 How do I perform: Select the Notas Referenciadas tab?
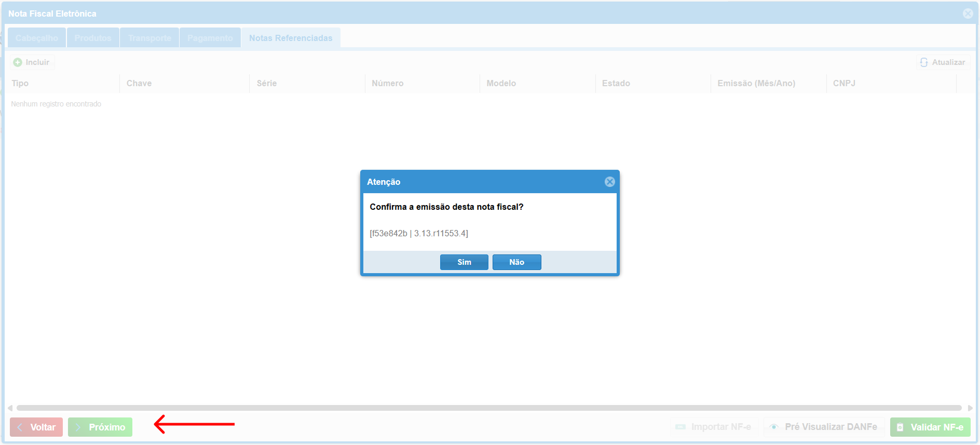tap(291, 38)
